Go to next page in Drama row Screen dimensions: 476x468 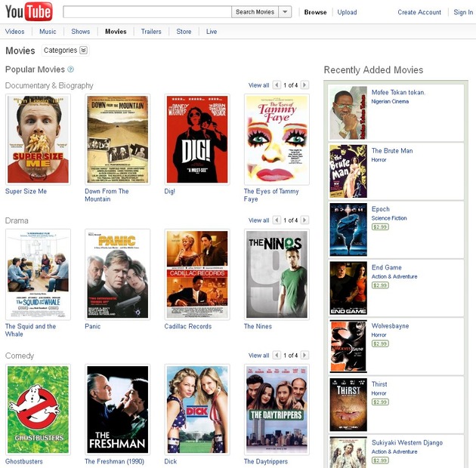[304, 220]
